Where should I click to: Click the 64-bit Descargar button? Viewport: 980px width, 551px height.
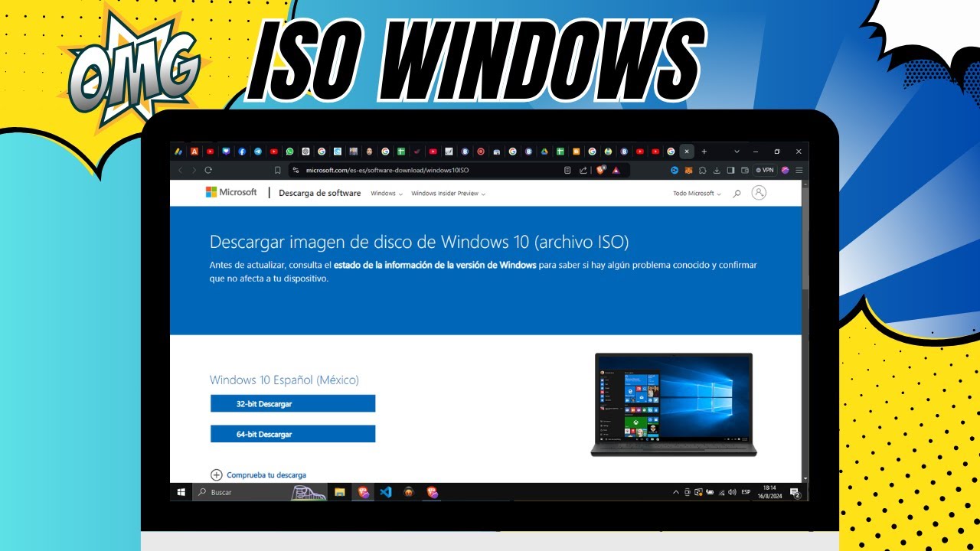292,434
